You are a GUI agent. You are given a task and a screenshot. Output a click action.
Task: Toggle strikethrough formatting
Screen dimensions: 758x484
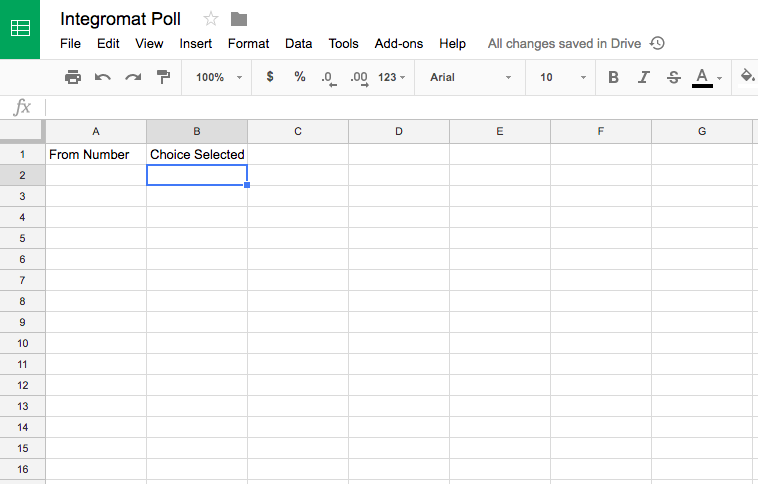(673, 77)
